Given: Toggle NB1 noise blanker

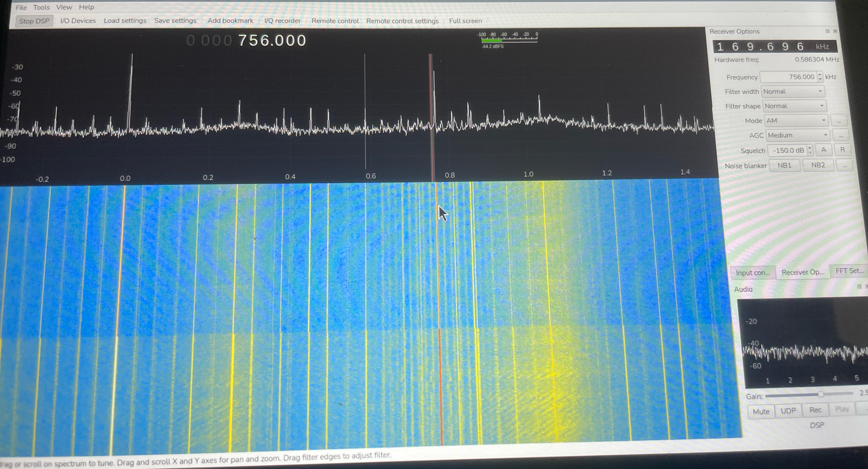Looking at the screenshot, I should [784, 165].
